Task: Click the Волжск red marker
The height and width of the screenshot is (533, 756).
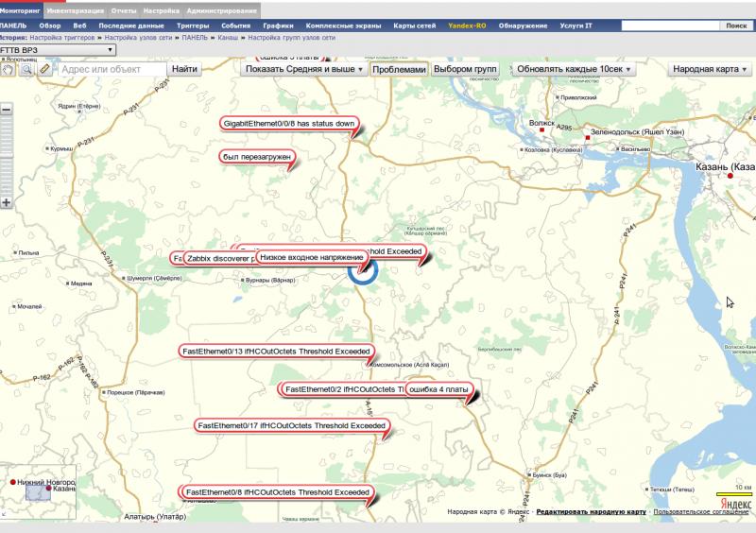Action: click(541, 129)
